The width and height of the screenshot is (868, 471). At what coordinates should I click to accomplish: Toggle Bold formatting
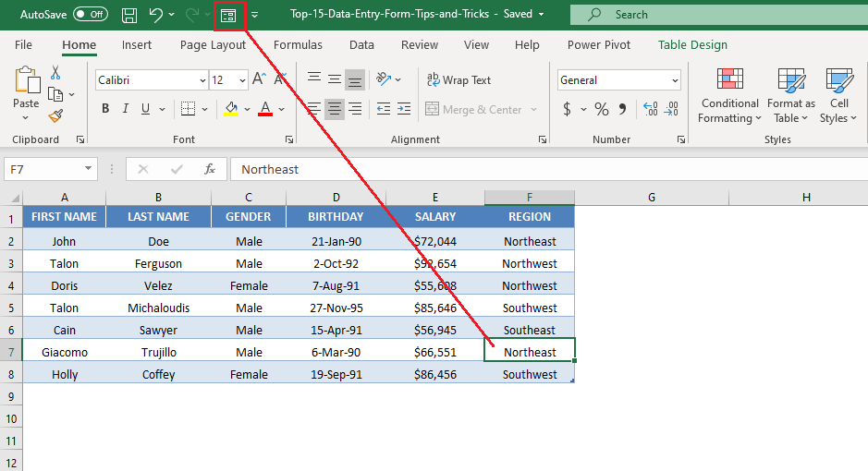pyautogui.click(x=105, y=109)
